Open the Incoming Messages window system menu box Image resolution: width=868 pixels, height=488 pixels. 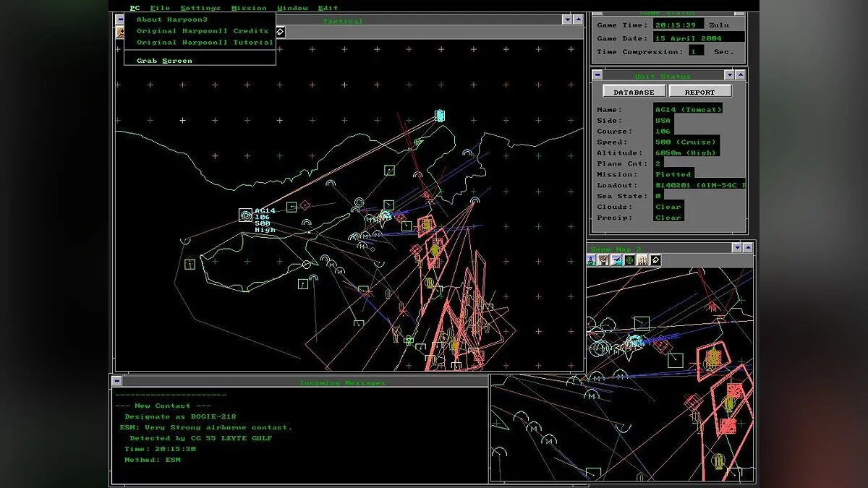tap(117, 381)
